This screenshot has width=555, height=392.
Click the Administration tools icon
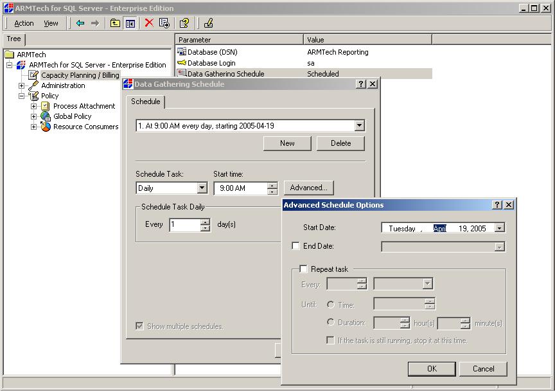tap(33, 85)
